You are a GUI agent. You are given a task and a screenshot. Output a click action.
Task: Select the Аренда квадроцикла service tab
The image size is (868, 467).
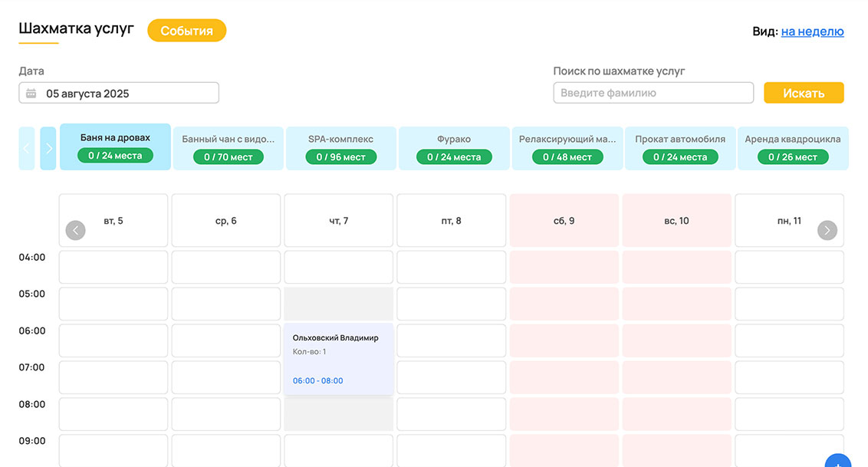[x=792, y=148]
